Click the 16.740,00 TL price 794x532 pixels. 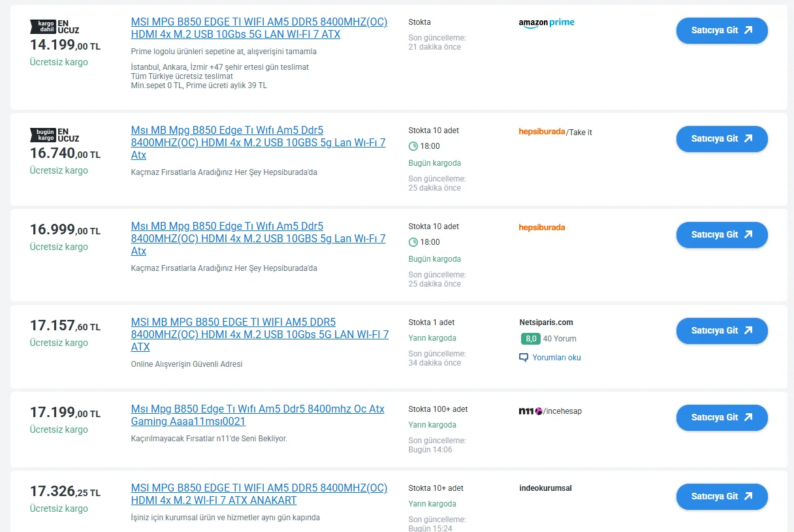point(65,153)
